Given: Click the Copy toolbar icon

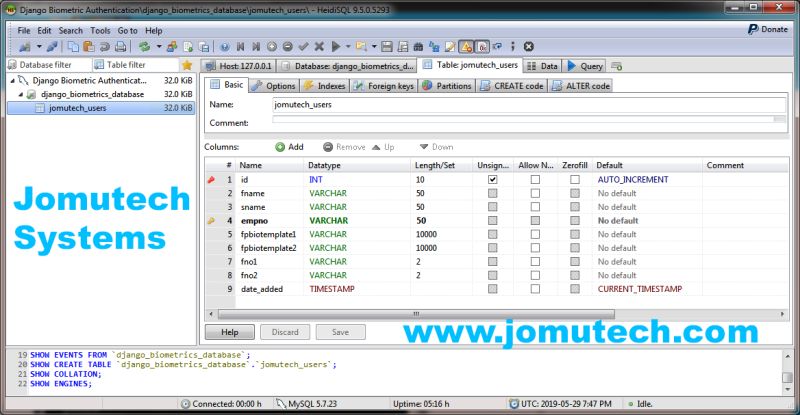Looking at the screenshot, I should pos(73,47).
